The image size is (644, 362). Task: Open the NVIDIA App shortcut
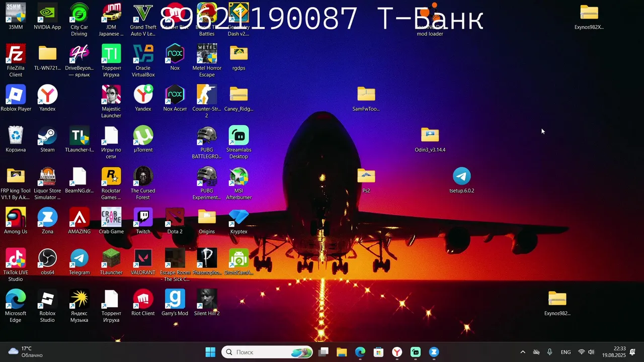[x=47, y=17]
